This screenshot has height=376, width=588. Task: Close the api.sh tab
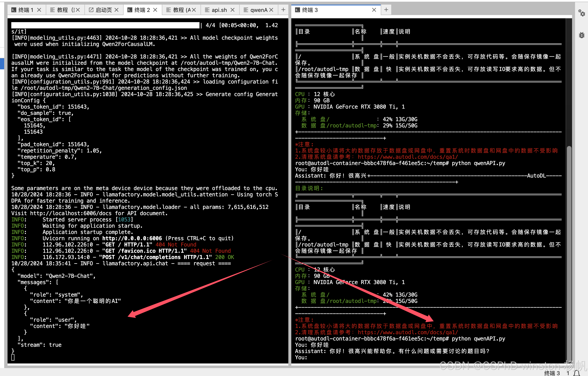[x=232, y=10]
